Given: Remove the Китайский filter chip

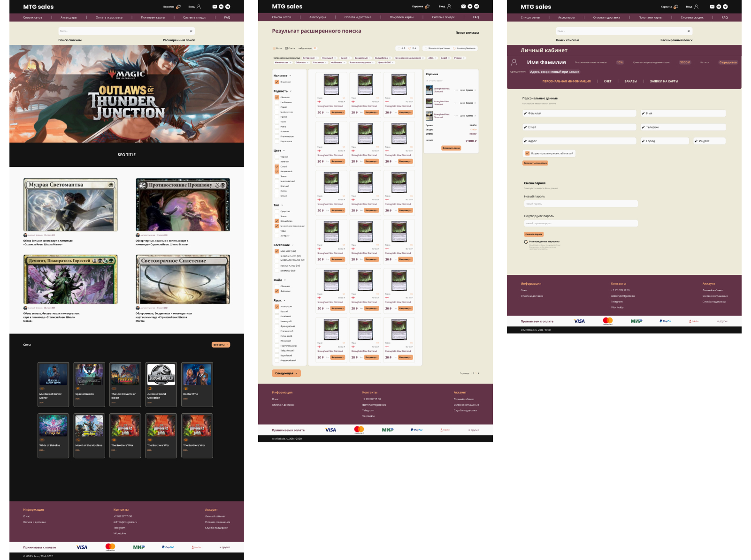Looking at the screenshot, I should click(x=317, y=58).
